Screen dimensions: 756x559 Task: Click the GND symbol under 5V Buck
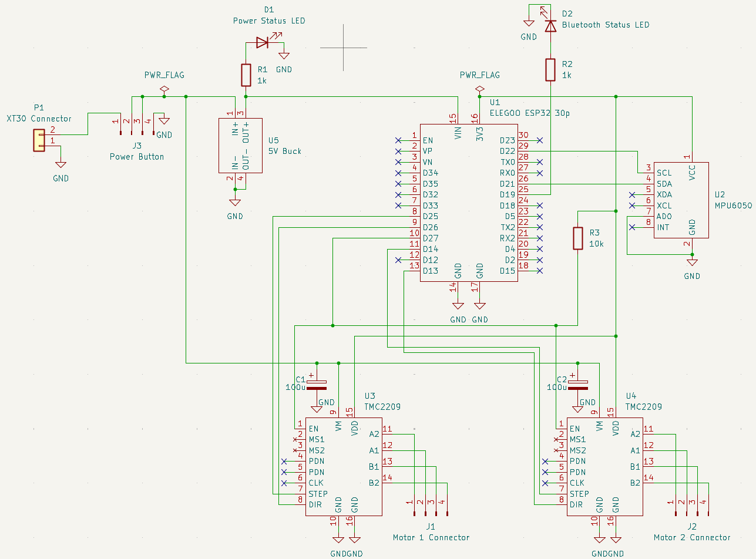point(235,203)
